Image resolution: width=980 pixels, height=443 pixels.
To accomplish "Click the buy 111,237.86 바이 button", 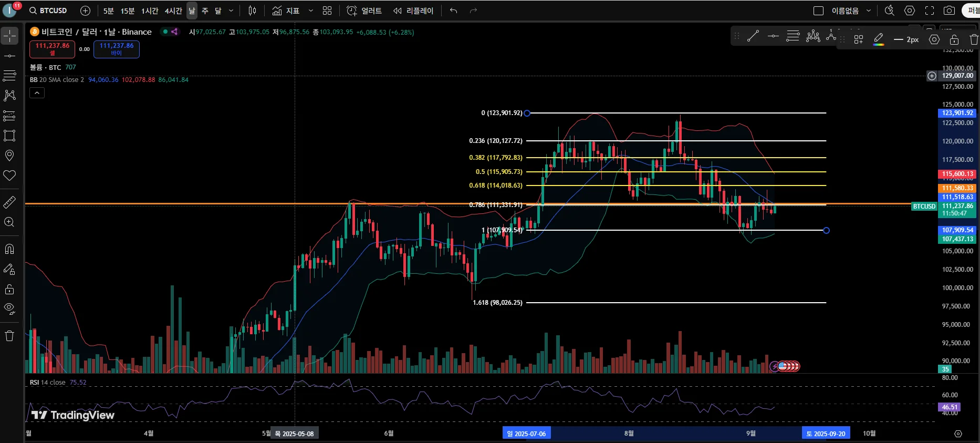I will pyautogui.click(x=117, y=49).
